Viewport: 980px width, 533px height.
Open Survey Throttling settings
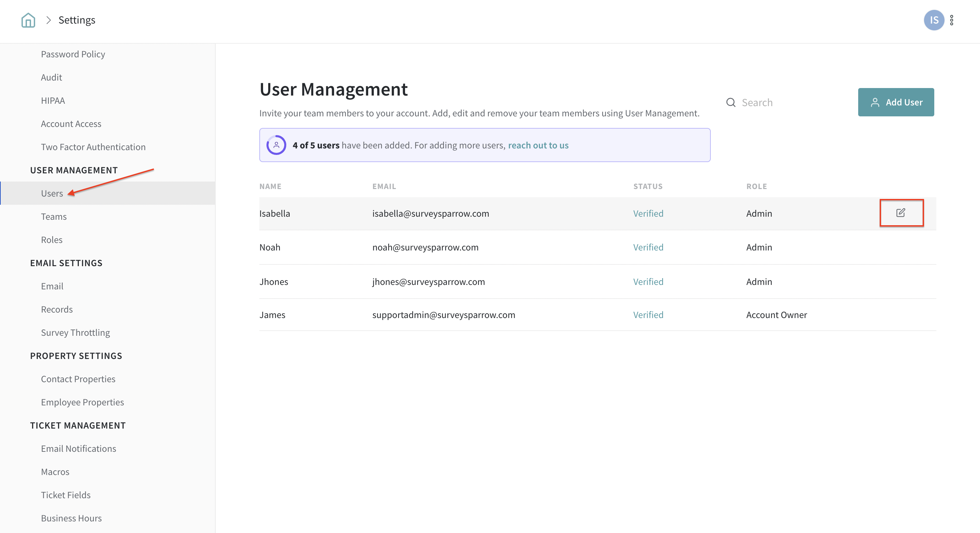[75, 332]
